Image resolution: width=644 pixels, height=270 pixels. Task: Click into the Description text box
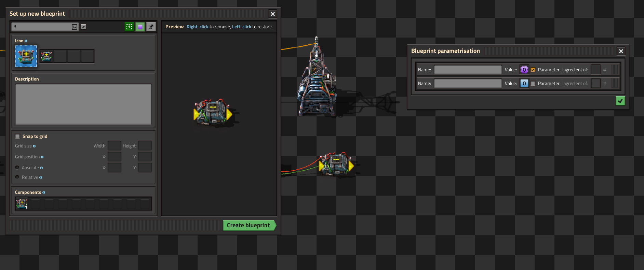[x=83, y=104]
